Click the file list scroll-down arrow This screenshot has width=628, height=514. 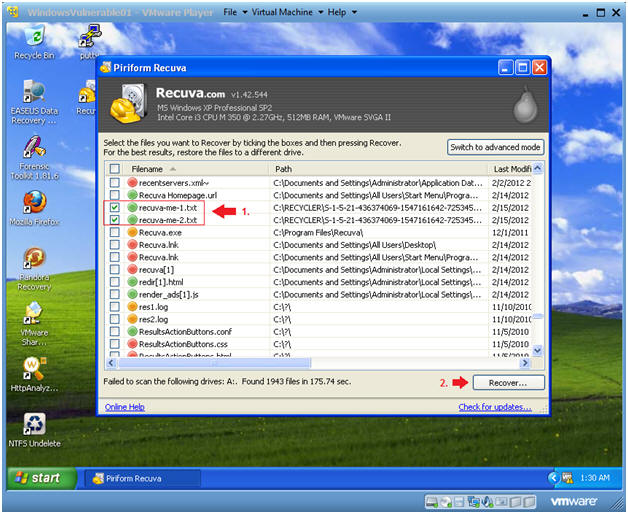pos(538,350)
